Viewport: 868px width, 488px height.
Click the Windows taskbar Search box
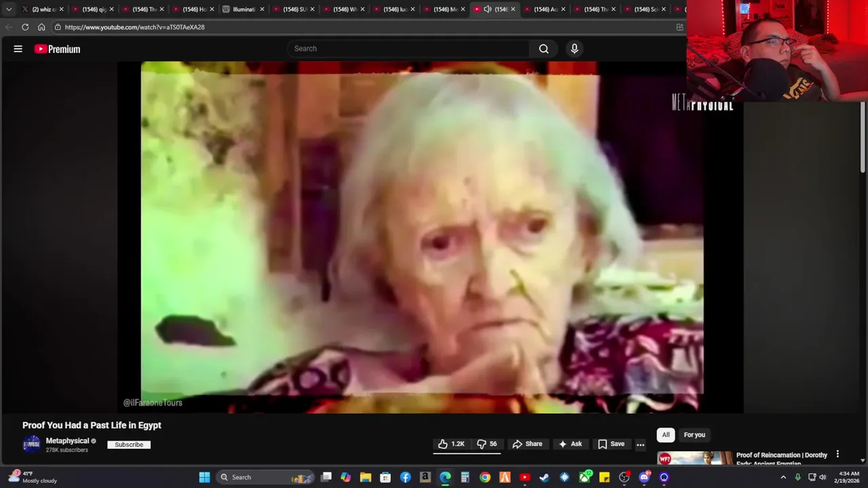266,477
